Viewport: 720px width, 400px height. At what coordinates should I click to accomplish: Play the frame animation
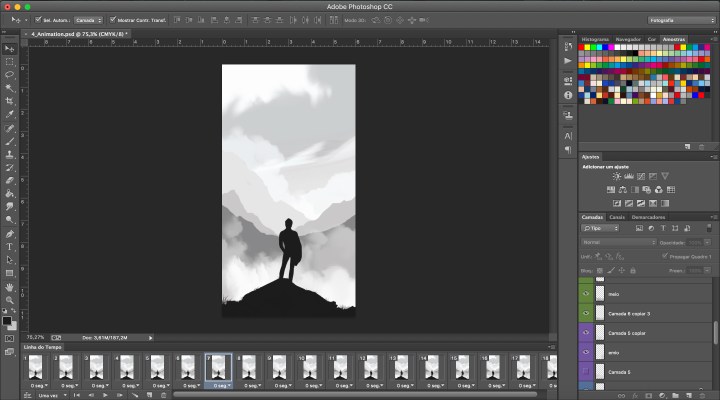(105, 395)
